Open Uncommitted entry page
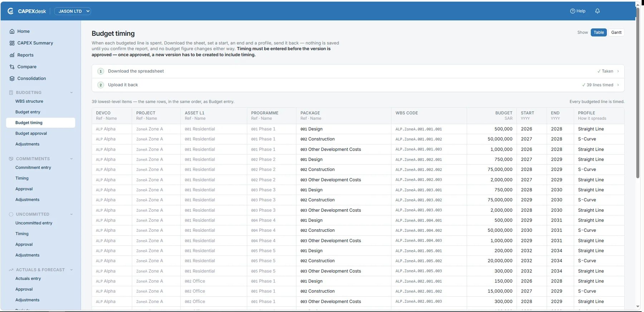Image resolution: width=644 pixels, height=312 pixels. [34, 223]
